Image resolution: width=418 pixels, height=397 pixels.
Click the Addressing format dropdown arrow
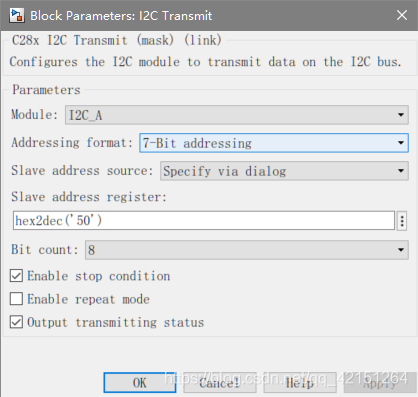pos(401,143)
